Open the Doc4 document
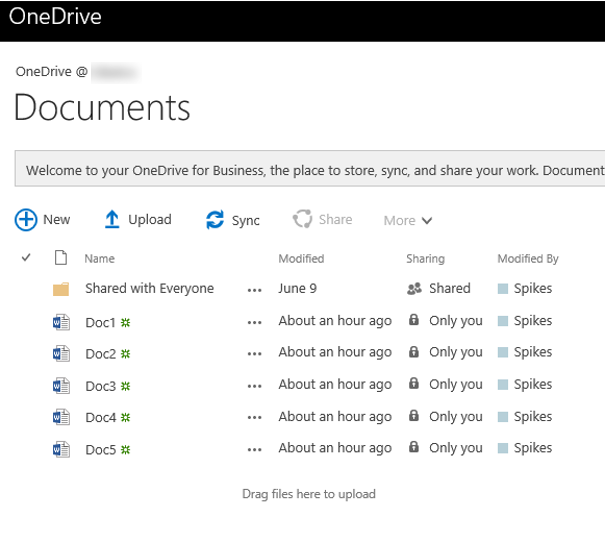This screenshot has height=542, width=605. (100, 417)
